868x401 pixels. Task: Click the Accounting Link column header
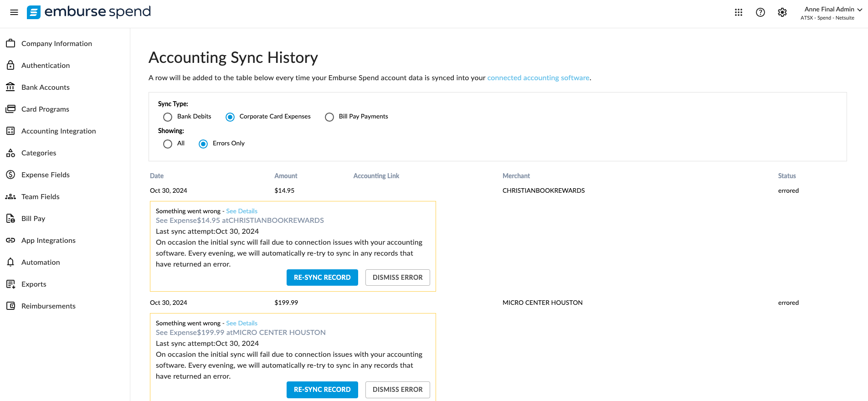click(x=376, y=176)
